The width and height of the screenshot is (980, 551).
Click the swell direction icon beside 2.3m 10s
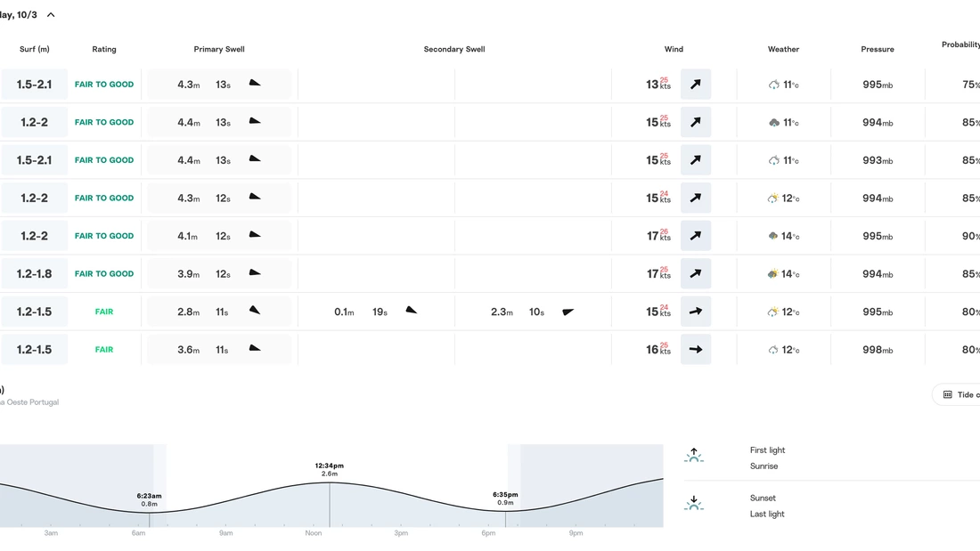click(x=568, y=312)
